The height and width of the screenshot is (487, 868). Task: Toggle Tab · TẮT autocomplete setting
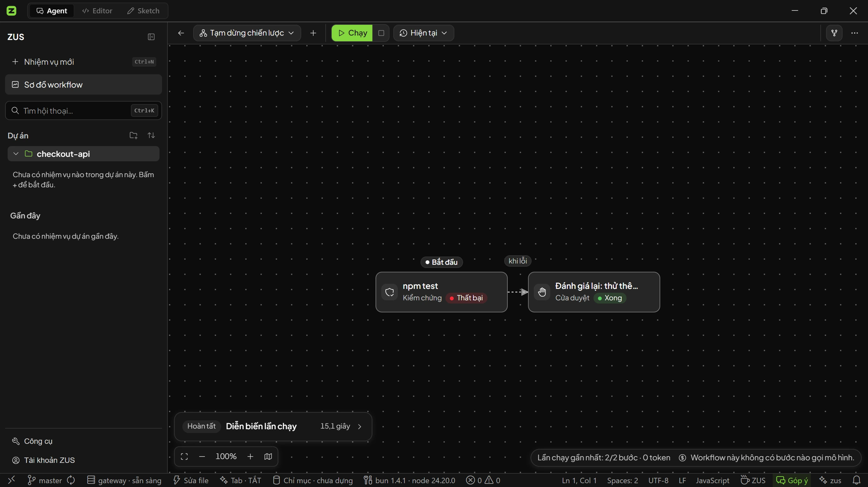coord(241,480)
